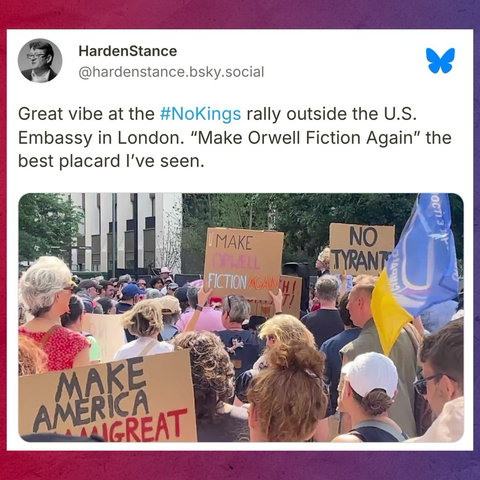The image size is (480, 480).
Task: Open the @hardenstance.bsky.social handle link
Action: tap(171, 72)
